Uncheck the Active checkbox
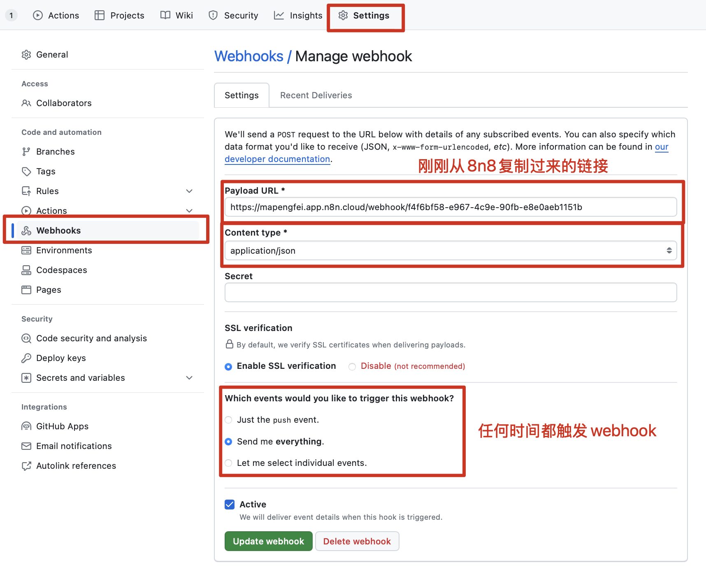Viewport: 706px width, 588px height. [x=229, y=504]
